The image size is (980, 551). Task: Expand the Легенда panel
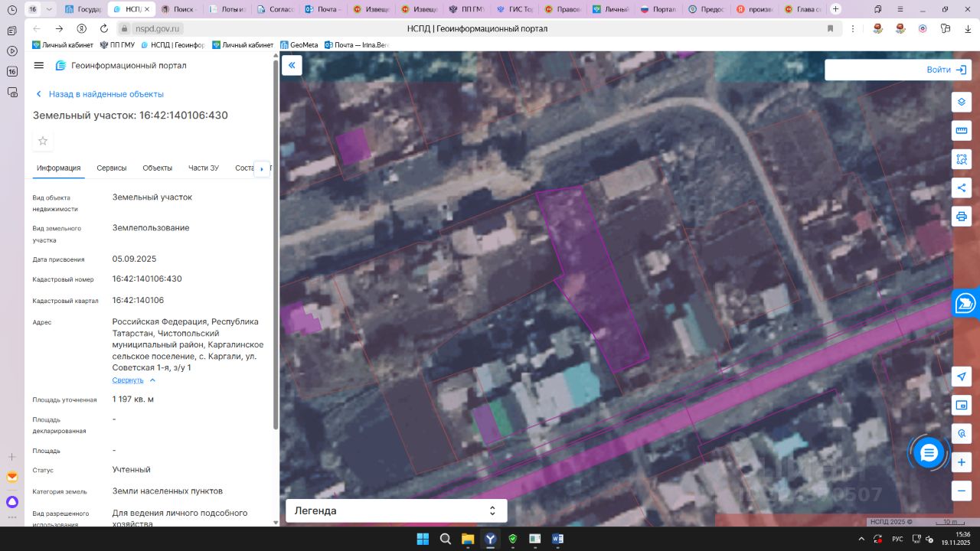(x=492, y=510)
